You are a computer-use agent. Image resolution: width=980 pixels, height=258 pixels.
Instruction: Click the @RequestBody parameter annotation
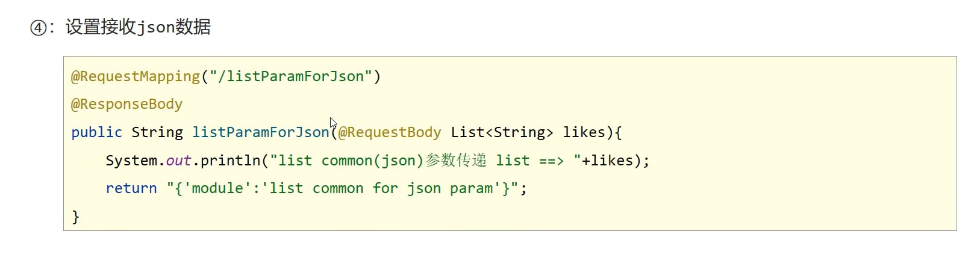[390, 132]
